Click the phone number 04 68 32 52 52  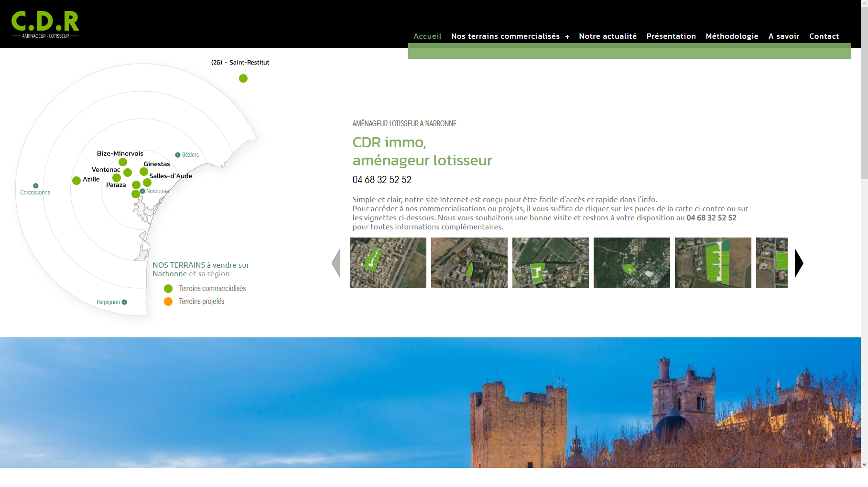coord(382,180)
